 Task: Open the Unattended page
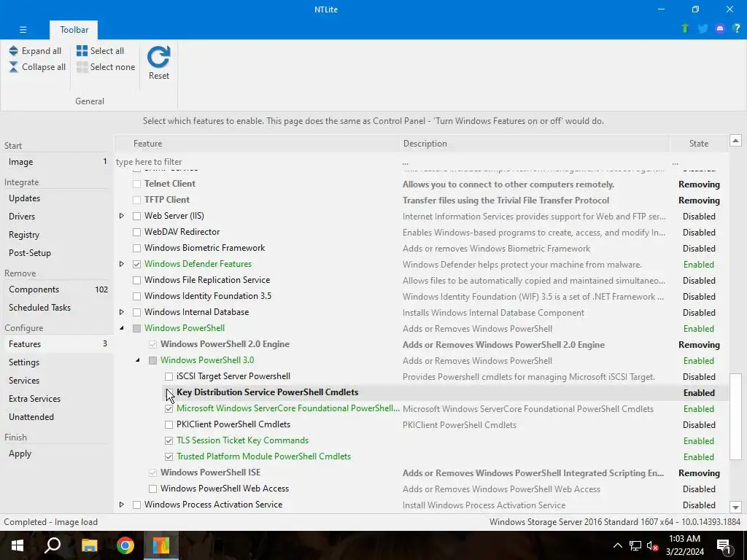click(57, 416)
